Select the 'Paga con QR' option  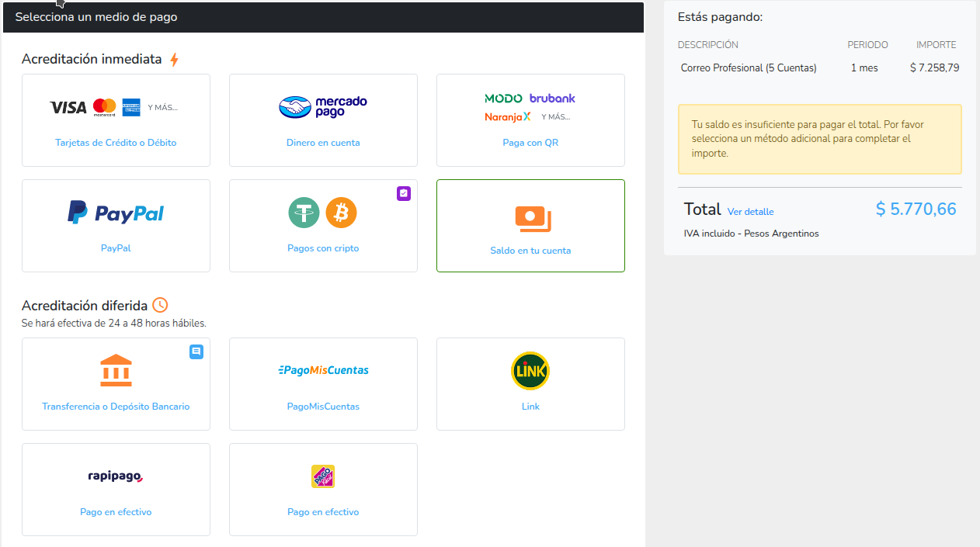pyautogui.click(x=530, y=143)
